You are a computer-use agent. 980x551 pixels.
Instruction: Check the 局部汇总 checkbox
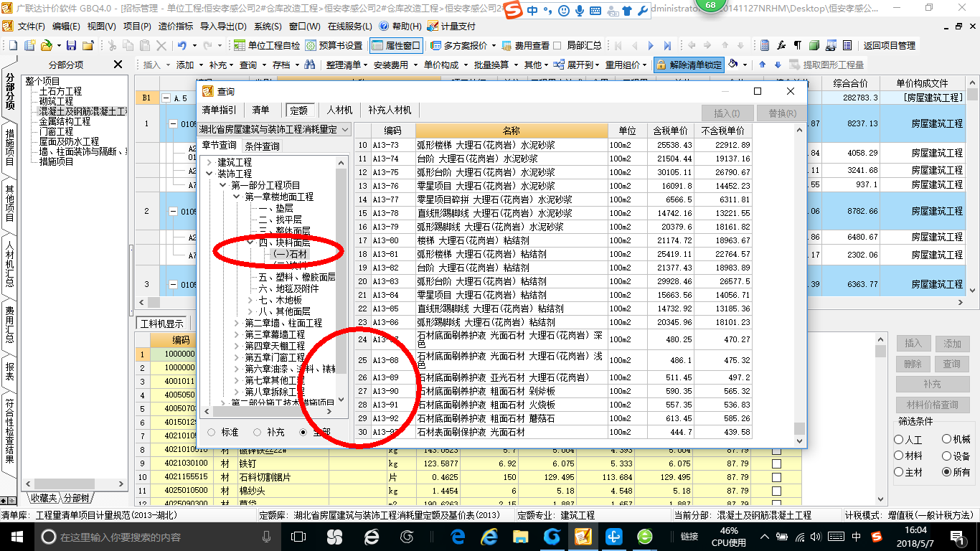coord(557,45)
